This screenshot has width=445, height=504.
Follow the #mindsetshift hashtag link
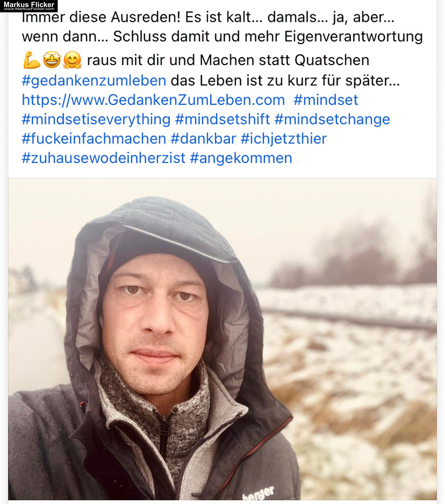(x=222, y=119)
